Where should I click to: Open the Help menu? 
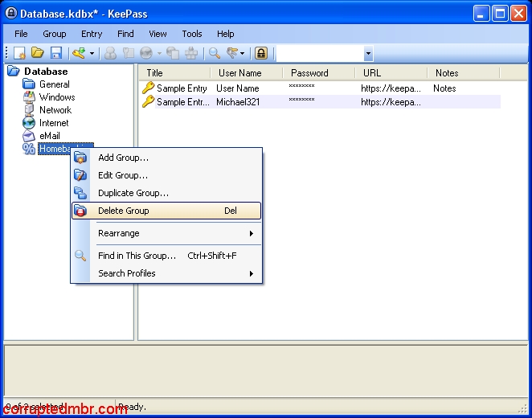226,34
